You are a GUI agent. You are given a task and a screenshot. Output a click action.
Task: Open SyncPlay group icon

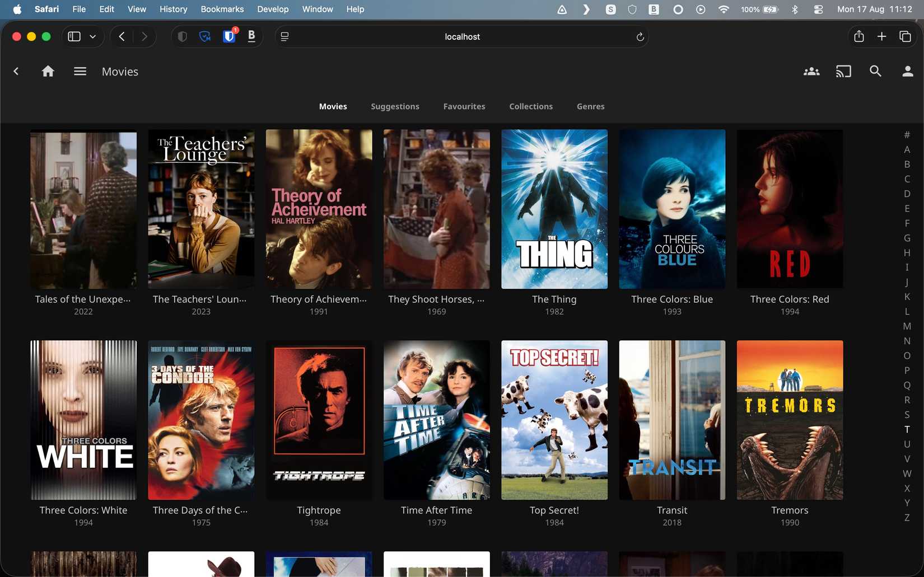(811, 71)
